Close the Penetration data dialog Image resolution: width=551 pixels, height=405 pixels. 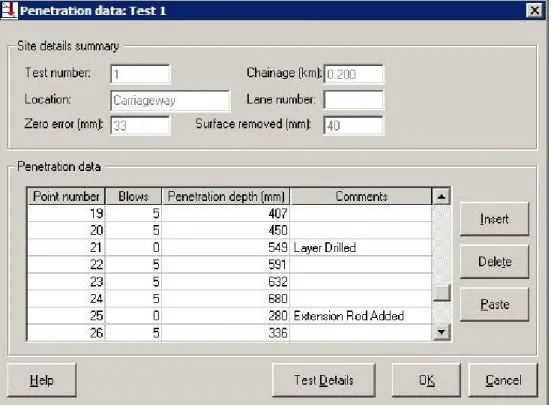(x=534, y=11)
